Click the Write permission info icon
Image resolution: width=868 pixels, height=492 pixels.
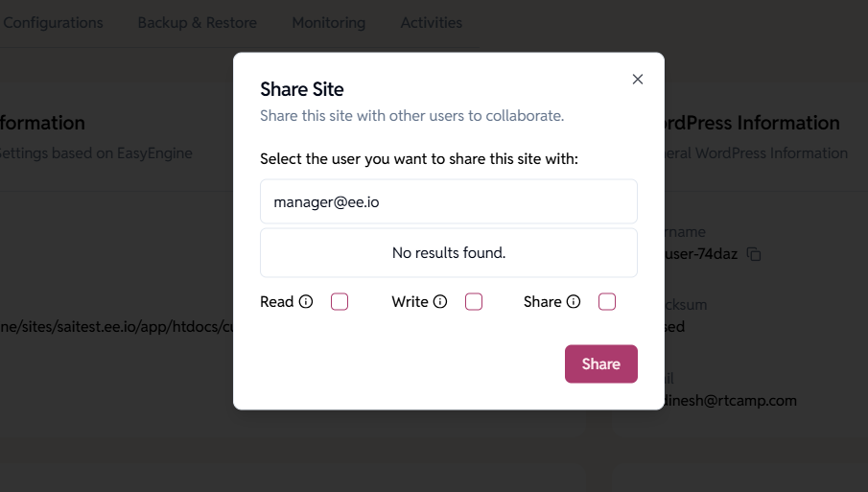click(x=440, y=301)
